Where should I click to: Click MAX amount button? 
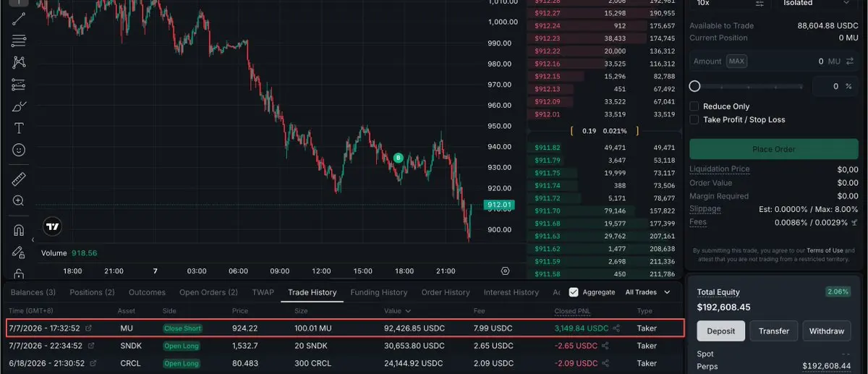click(736, 61)
